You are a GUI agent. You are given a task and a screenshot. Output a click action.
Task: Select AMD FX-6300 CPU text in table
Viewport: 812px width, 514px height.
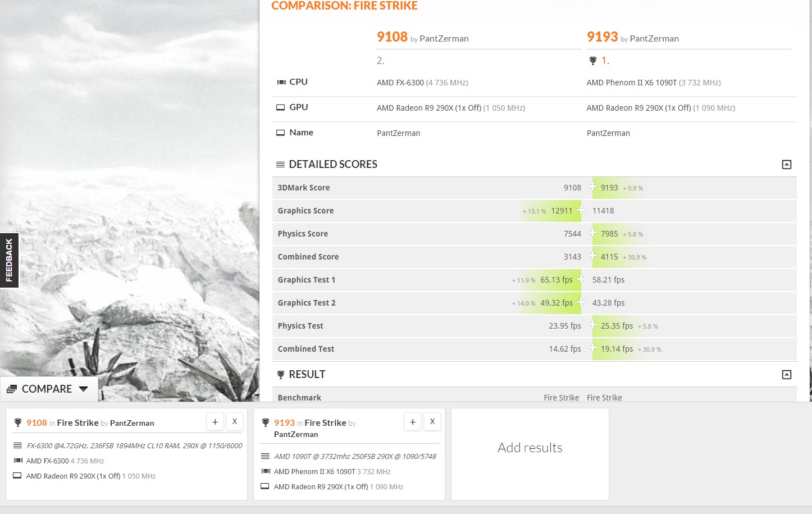(x=400, y=83)
